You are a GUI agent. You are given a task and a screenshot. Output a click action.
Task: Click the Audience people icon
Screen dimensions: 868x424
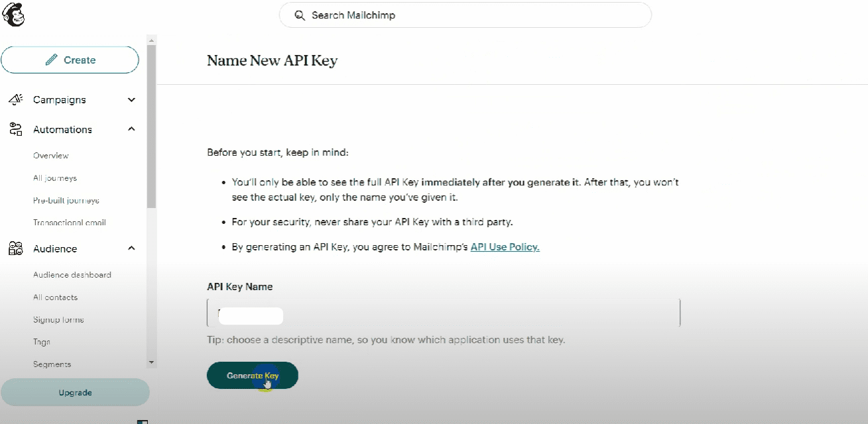15,248
